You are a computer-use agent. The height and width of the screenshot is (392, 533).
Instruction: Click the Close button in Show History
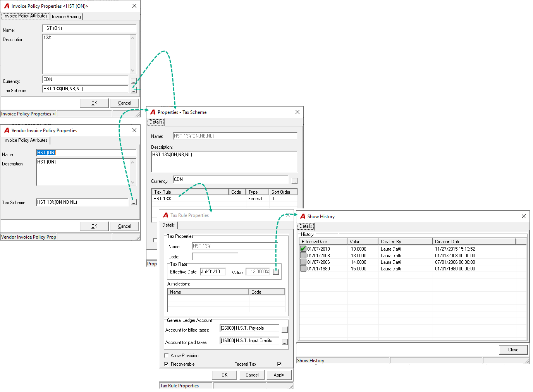point(513,350)
